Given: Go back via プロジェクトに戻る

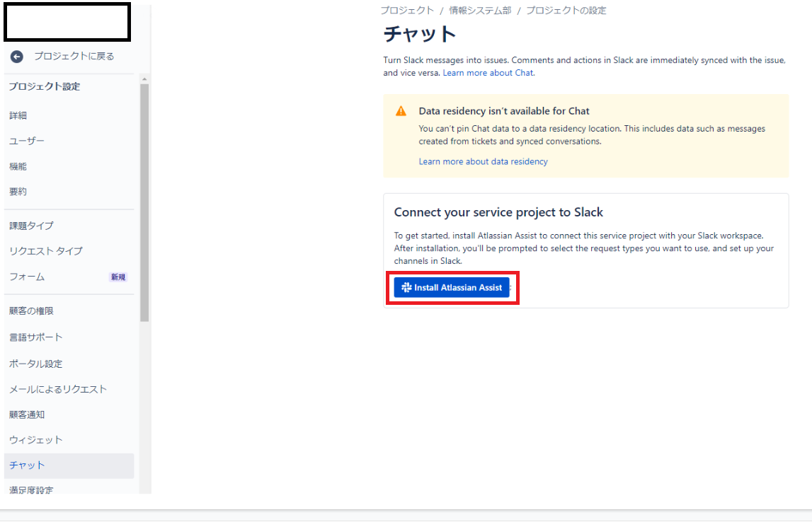Looking at the screenshot, I should click(74, 56).
